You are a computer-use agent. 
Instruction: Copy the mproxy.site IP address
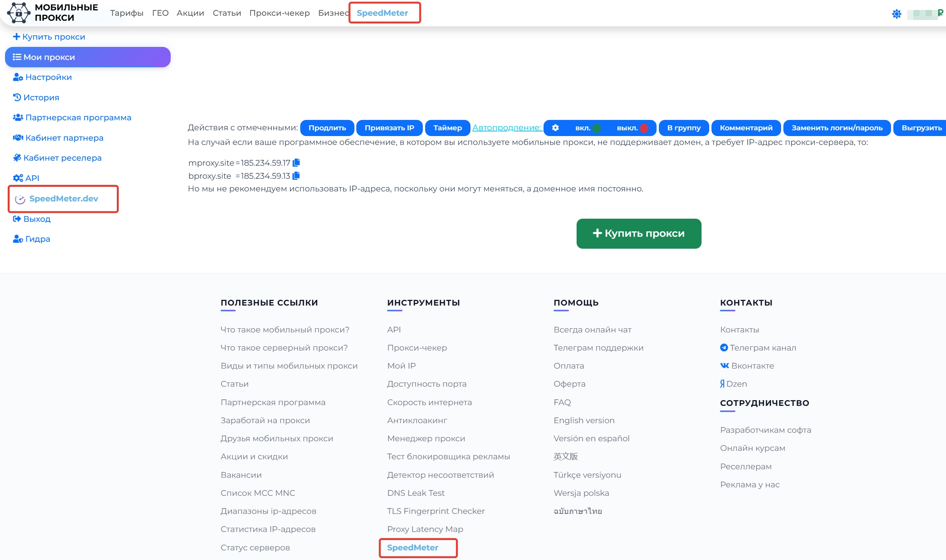click(x=296, y=163)
